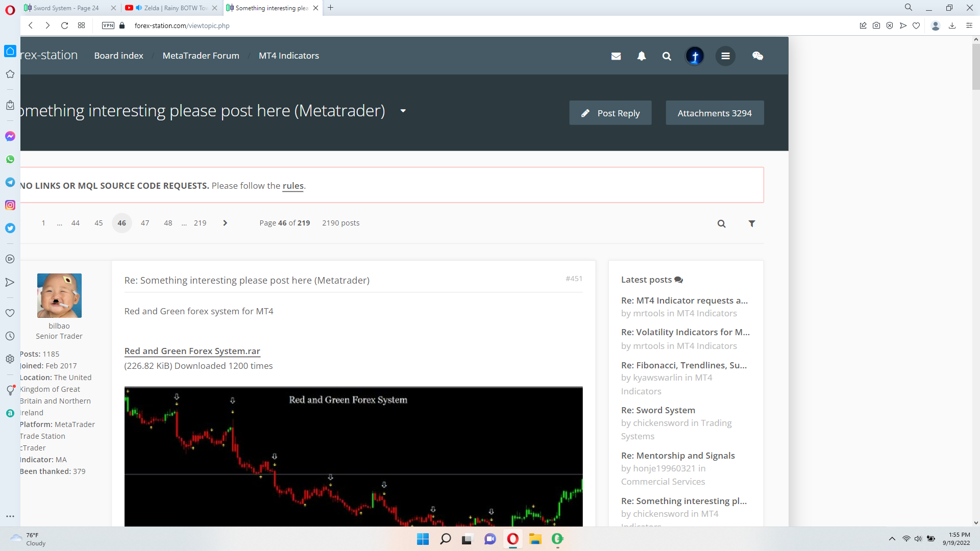The width and height of the screenshot is (980, 551).
Task: Show hidden system tray icons chevron
Action: [x=892, y=539]
